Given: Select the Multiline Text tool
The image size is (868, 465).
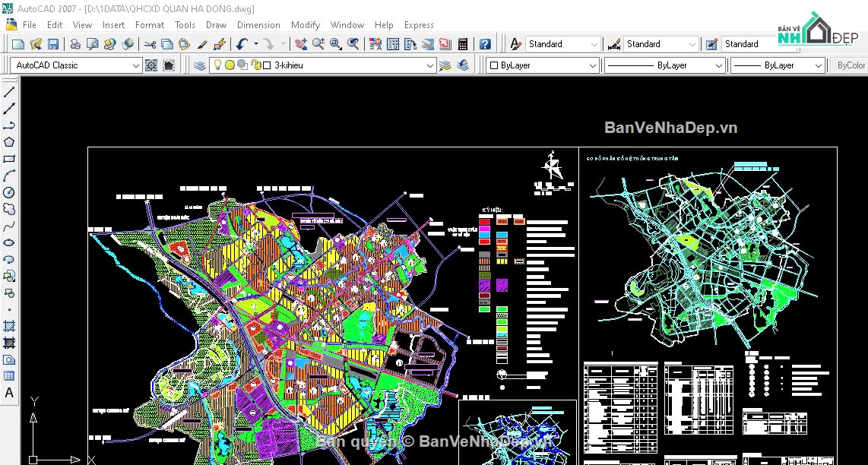Looking at the screenshot, I should coord(9,393).
